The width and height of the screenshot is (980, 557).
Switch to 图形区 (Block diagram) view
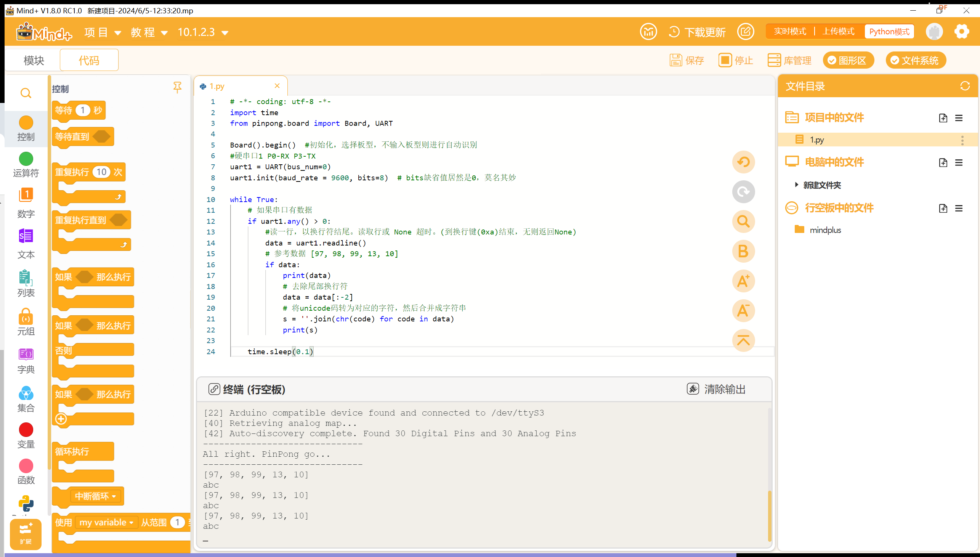[849, 61]
